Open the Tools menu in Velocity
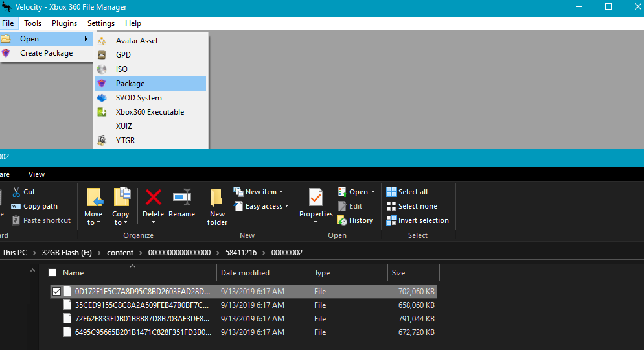Viewport: 644px width, 350px height. [x=32, y=23]
